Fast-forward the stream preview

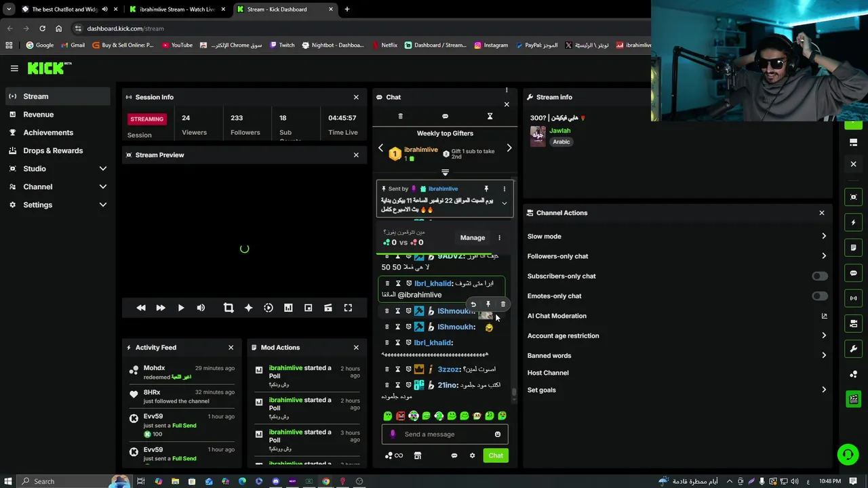click(x=161, y=308)
